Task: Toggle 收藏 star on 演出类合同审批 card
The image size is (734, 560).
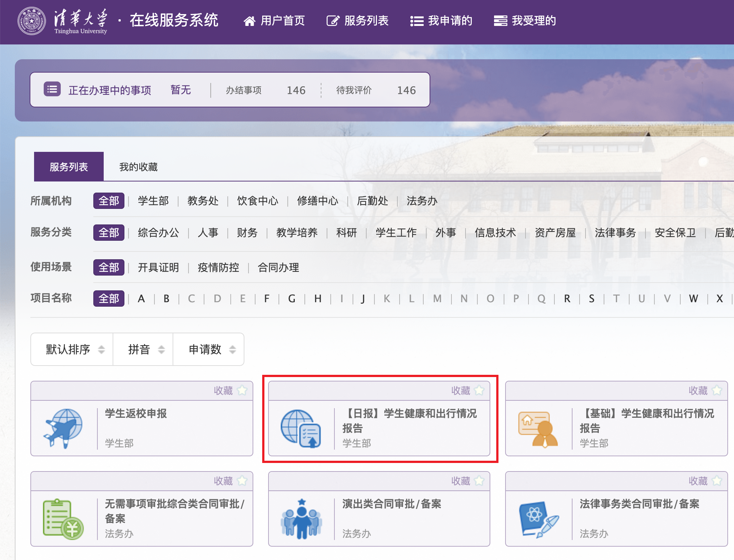Action: click(x=480, y=481)
